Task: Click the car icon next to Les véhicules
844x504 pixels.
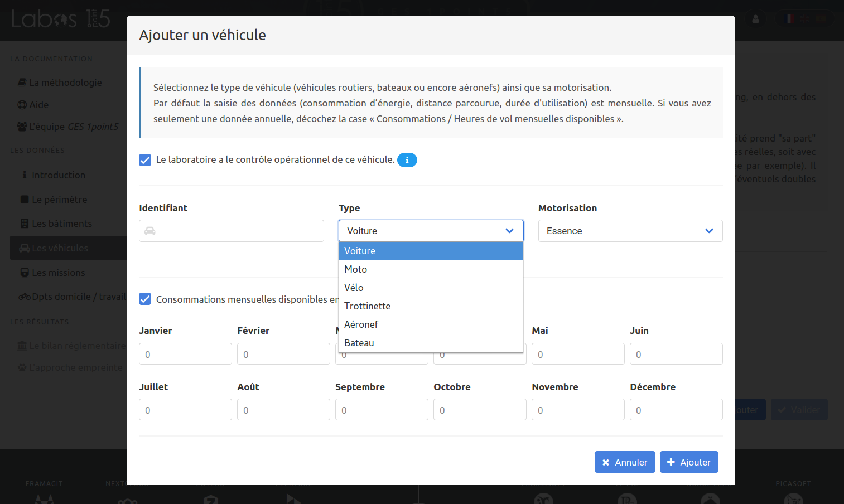Action: [24, 248]
